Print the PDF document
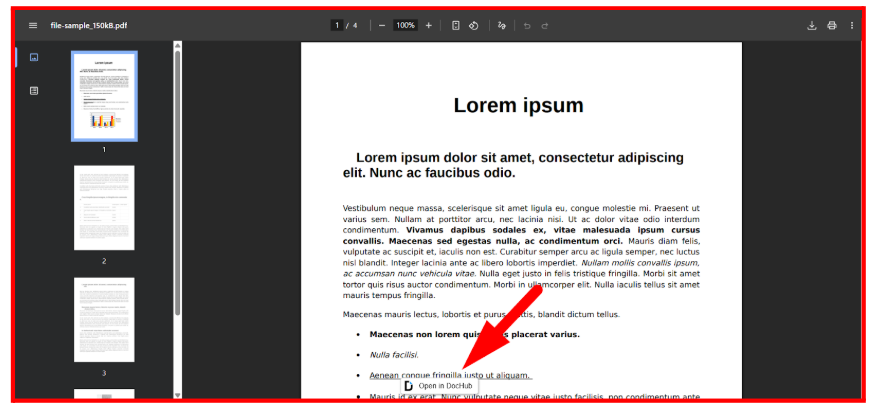The height and width of the screenshot is (409, 872). coord(831,25)
